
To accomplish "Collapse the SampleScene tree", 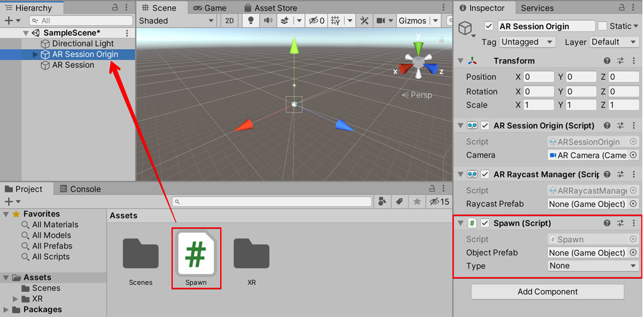I will tap(26, 33).
